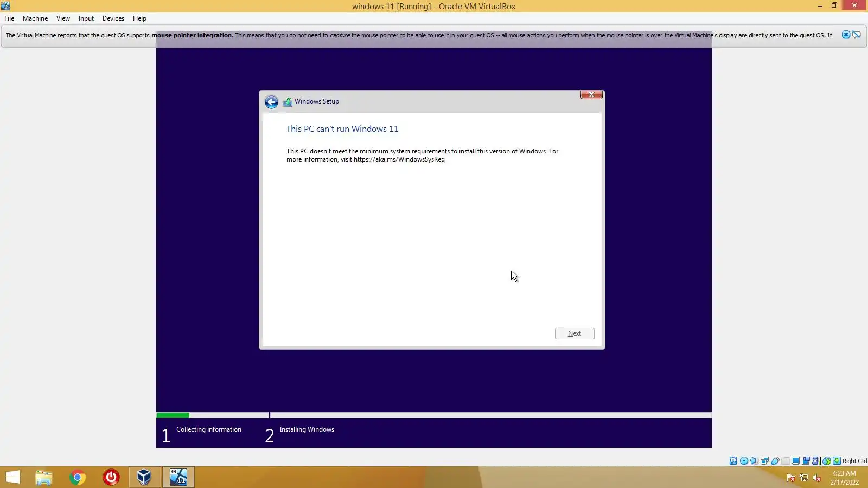Click the network adapter indicator
868x488 pixels.
pos(764,461)
